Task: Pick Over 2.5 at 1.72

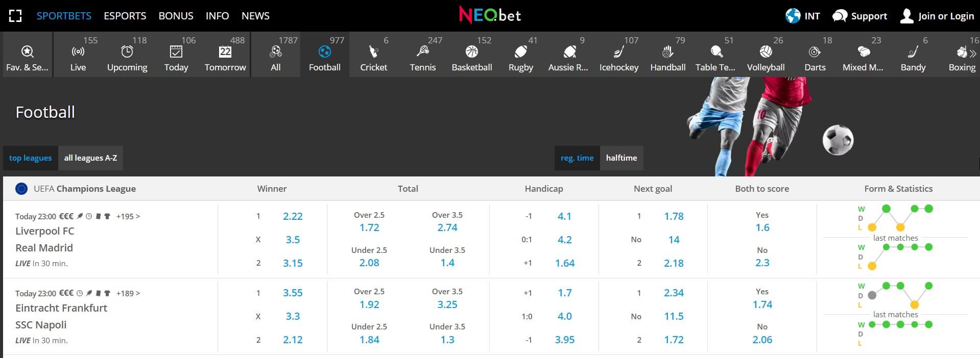Action: (x=369, y=227)
